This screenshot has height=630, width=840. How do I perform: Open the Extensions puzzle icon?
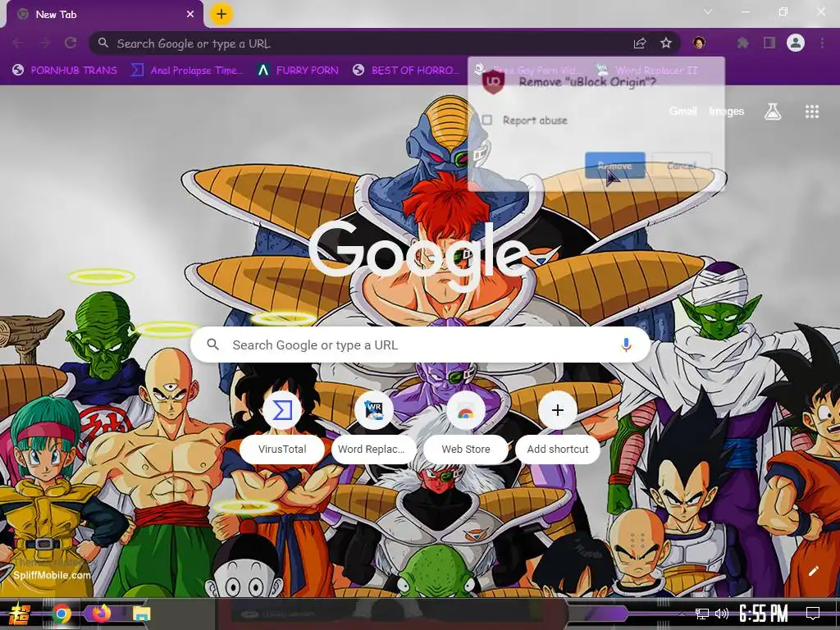pyautogui.click(x=742, y=43)
